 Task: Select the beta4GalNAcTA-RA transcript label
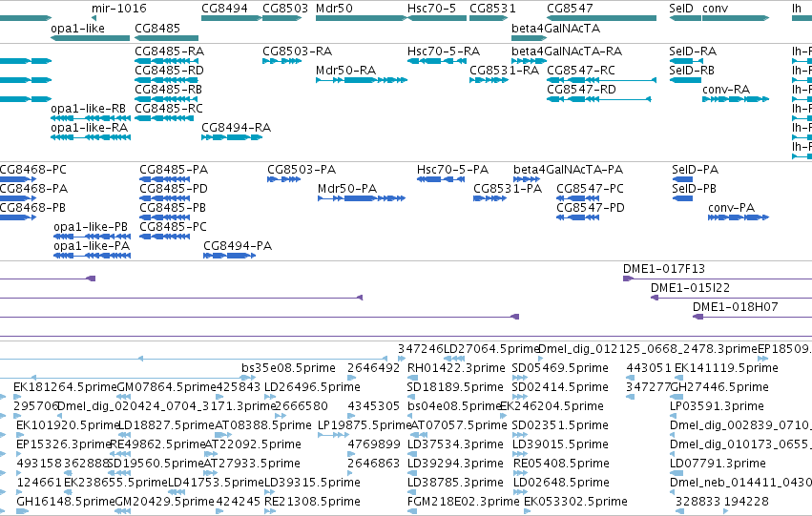[567, 52]
